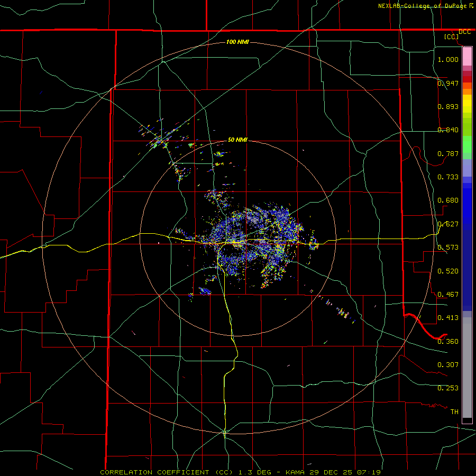
Task: Select the 0.307 legend value
Action: pos(448,364)
